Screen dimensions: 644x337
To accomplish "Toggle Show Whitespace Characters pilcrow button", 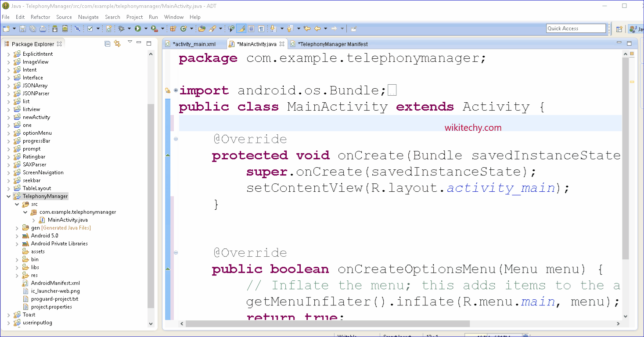I will [261, 29].
